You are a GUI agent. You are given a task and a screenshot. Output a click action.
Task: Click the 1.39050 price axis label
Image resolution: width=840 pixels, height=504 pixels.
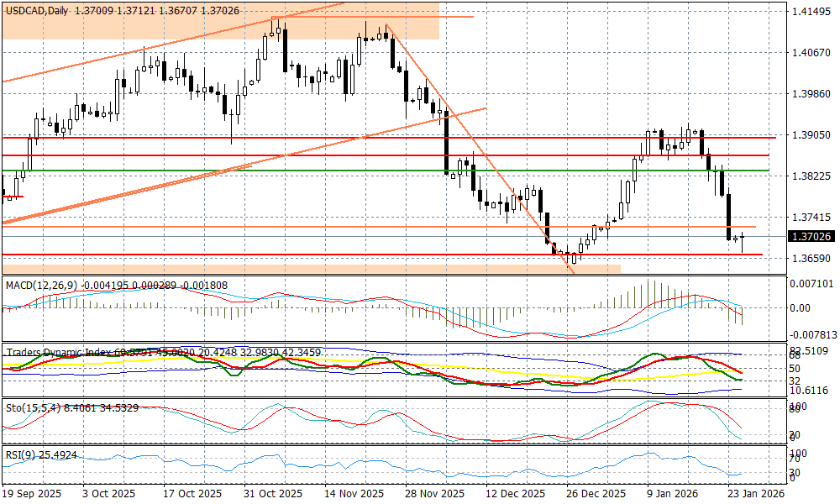coord(811,134)
